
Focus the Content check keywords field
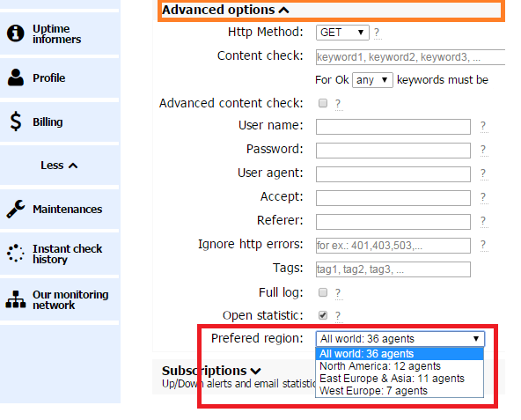click(x=410, y=57)
